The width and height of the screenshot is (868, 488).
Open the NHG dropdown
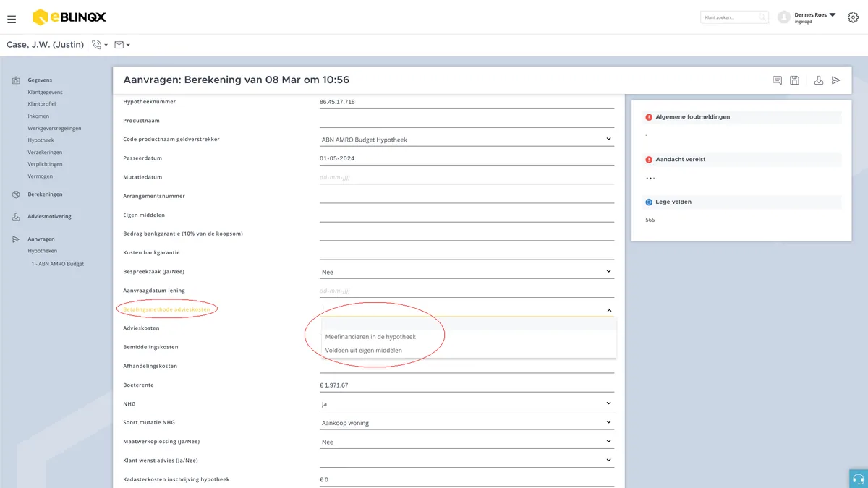[467, 403]
